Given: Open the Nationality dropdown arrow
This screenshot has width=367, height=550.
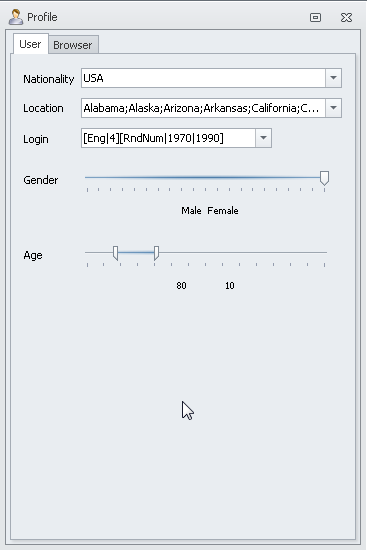Looking at the screenshot, I should click(x=333, y=78).
